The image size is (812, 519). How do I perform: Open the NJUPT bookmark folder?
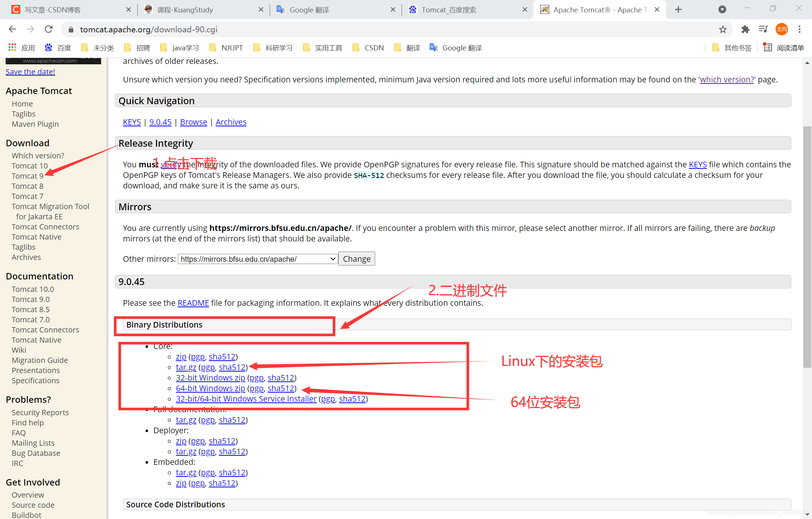pos(226,48)
